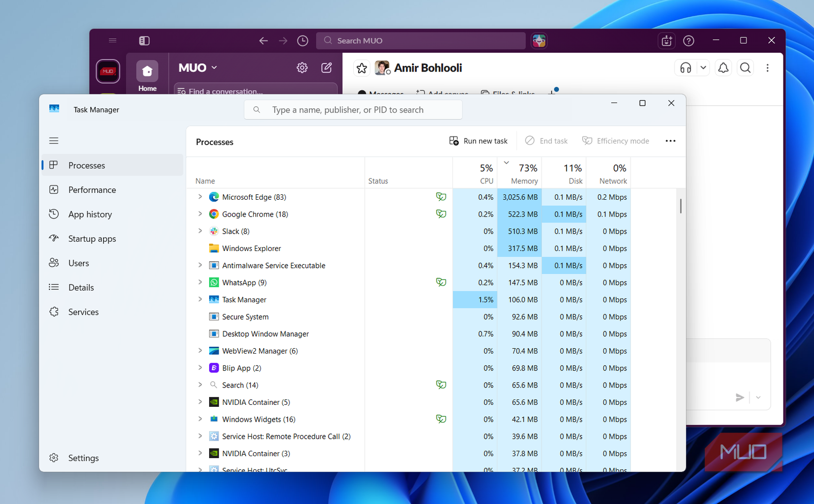
Task: Click the Windows Explorer folder icon
Action: pos(214,248)
